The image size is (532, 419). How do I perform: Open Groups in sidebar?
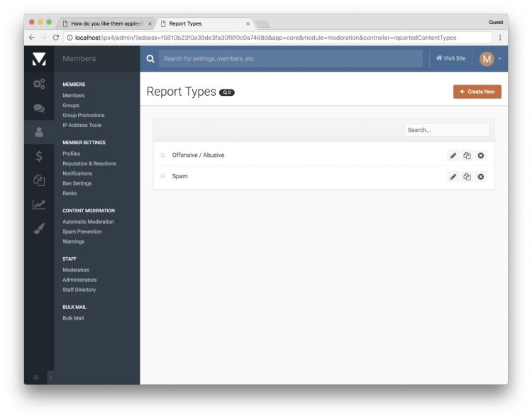[x=70, y=105]
